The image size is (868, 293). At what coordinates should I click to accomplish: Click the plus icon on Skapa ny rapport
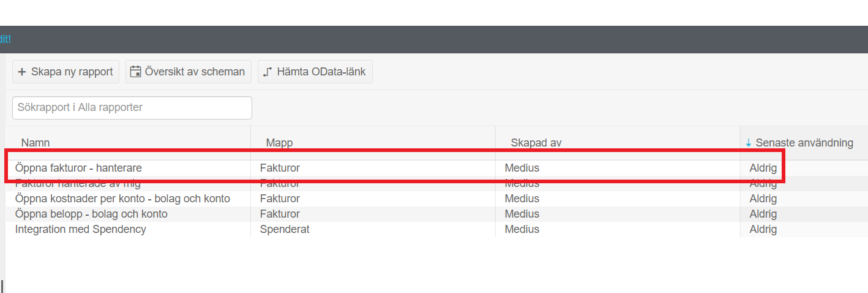(22, 72)
